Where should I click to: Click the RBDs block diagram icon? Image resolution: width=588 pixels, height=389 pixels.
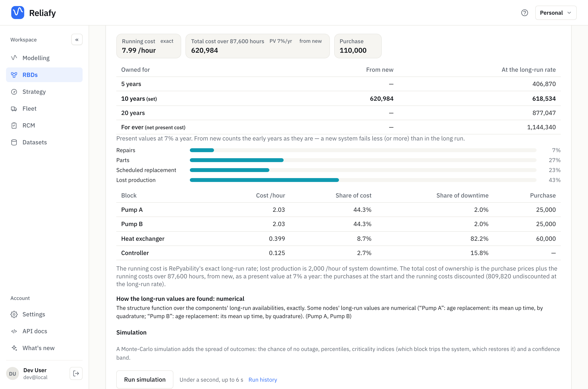pos(14,75)
